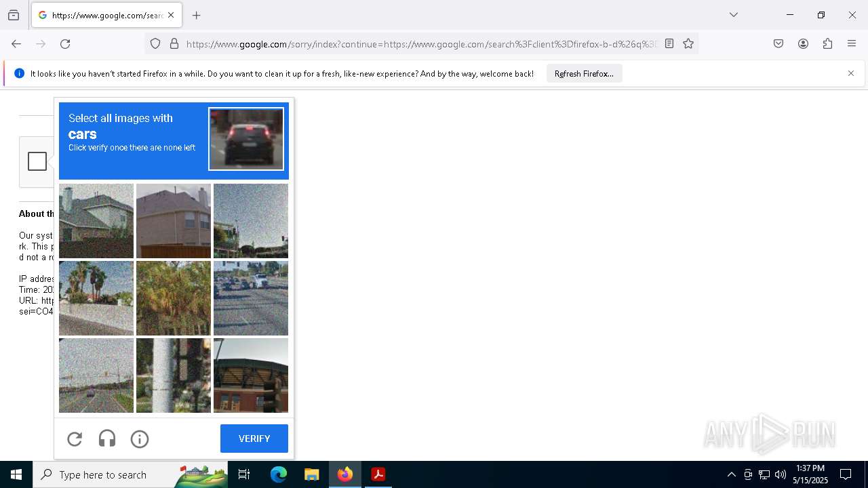Select the busy road with cars tile
This screenshot has height=488, width=868.
(x=251, y=298)
